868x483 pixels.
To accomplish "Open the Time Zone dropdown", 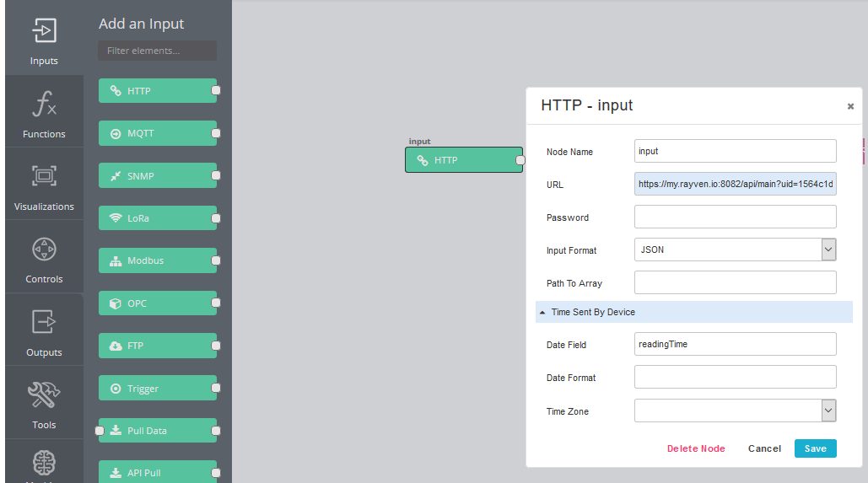I will point(736,411).
